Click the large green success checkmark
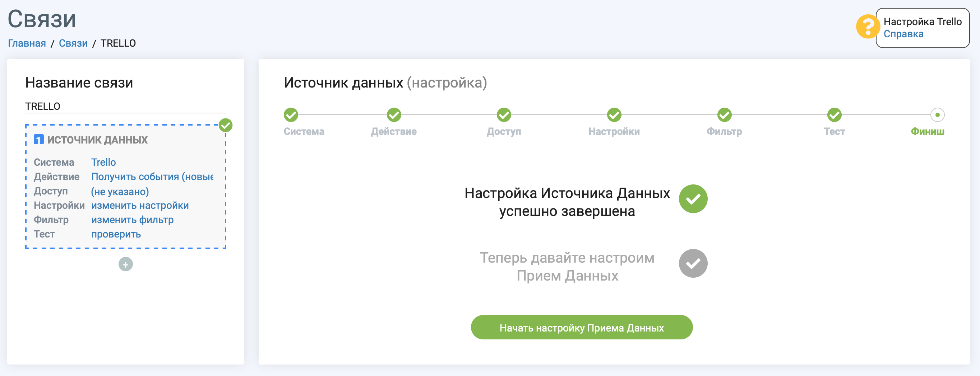 [693, 199]
